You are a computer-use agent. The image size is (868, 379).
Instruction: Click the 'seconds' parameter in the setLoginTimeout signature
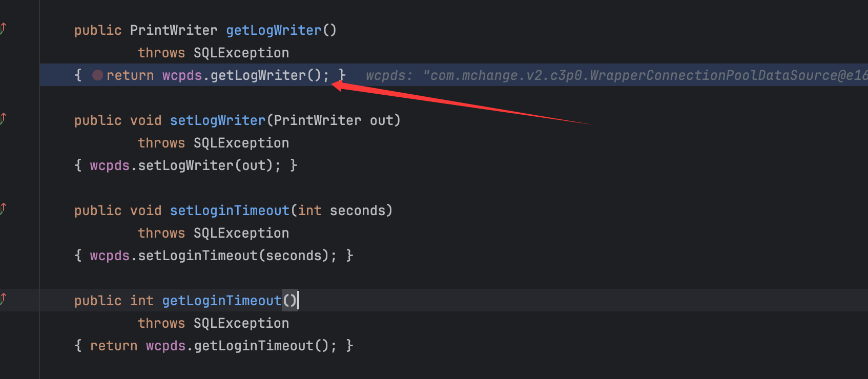coord(358,210)
